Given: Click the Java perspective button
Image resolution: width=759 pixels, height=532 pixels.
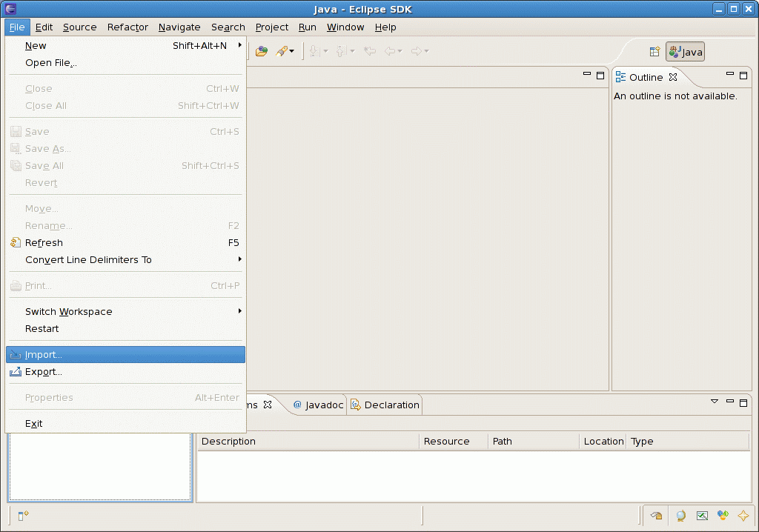Looking at the screenshot, I should click(x=685, y=52).
